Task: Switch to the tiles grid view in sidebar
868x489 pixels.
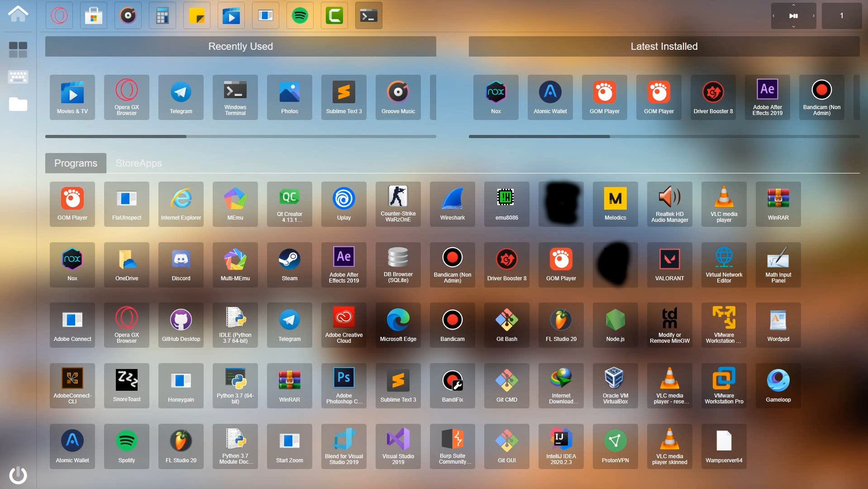Action: tap(18, 50)
